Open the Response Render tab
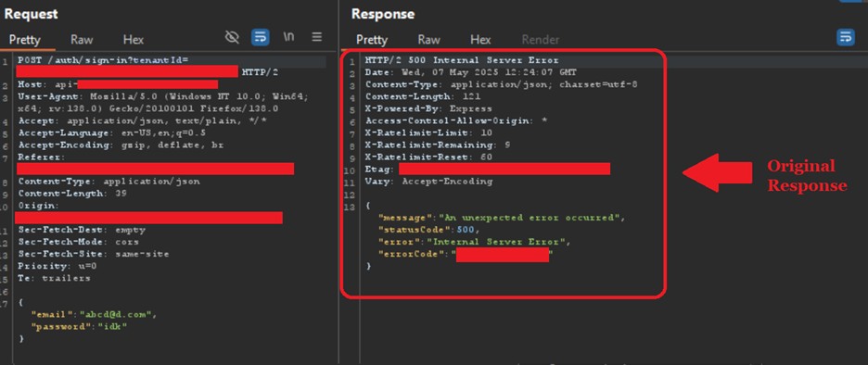Image resolution: width=868 pixels, height=365 pixels. [541, 40]
